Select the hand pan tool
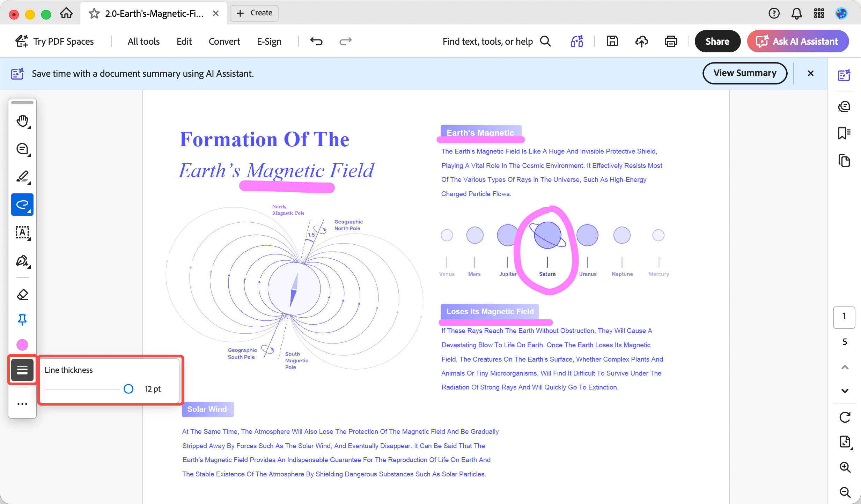Viewport: 861px width, 504px height. (22, 121)
